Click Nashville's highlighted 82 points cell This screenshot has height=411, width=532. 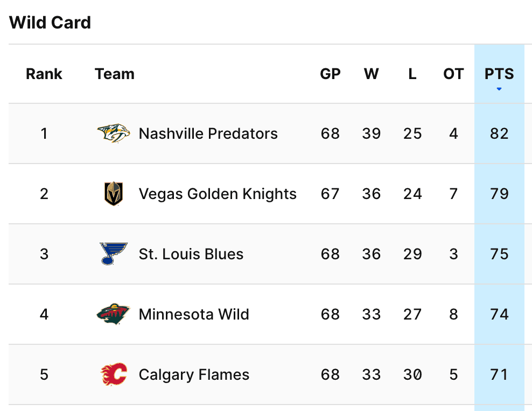tap(499, 133)
